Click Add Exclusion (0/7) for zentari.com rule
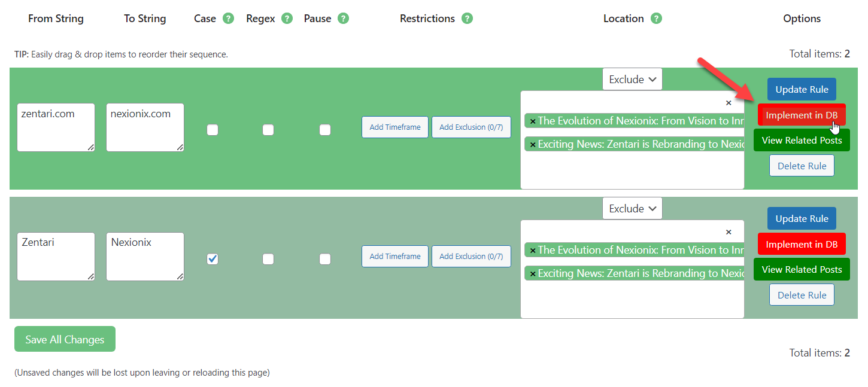The image size is (868, 387). tap(471, 127)
